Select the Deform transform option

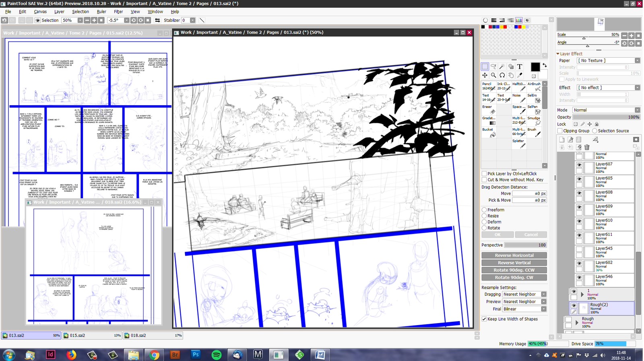tap(484, 222)
